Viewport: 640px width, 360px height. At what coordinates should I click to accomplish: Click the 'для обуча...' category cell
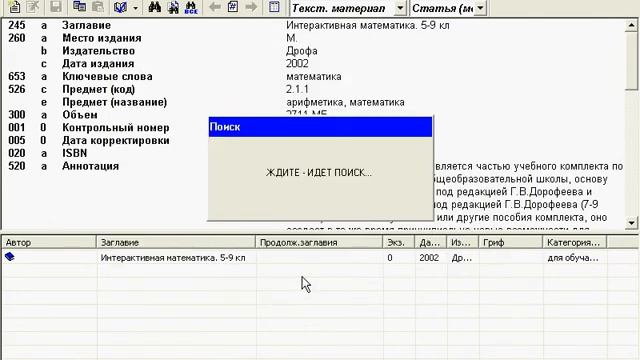573,258
